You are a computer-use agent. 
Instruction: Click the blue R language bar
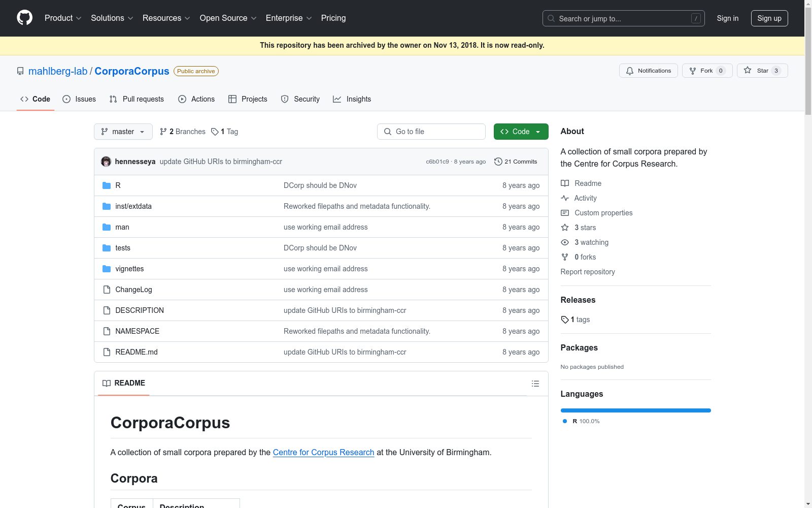[x=636, y=410]
